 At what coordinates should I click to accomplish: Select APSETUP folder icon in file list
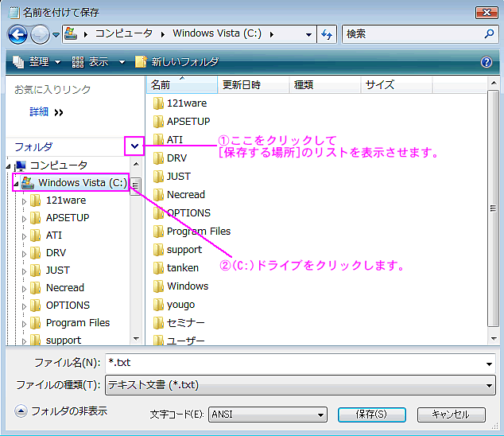(158, 122)
